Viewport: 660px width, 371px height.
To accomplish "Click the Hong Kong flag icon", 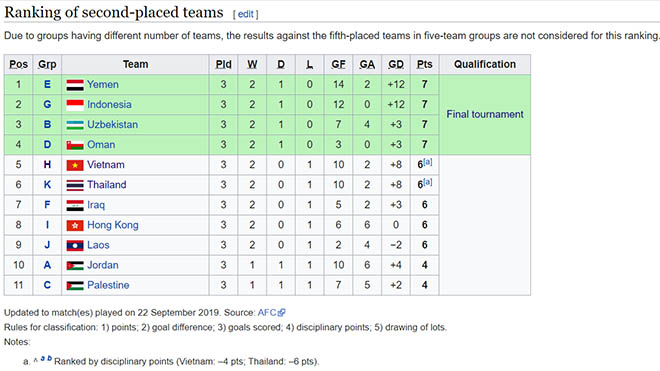I will point(75,225).
